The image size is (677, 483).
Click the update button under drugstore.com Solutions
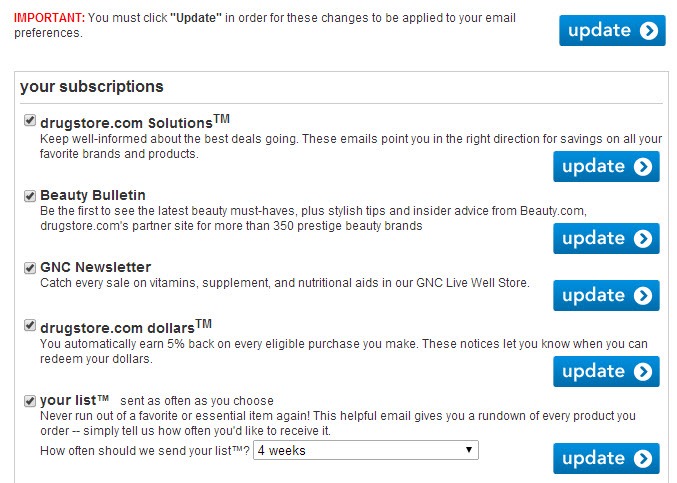point(606,167)
